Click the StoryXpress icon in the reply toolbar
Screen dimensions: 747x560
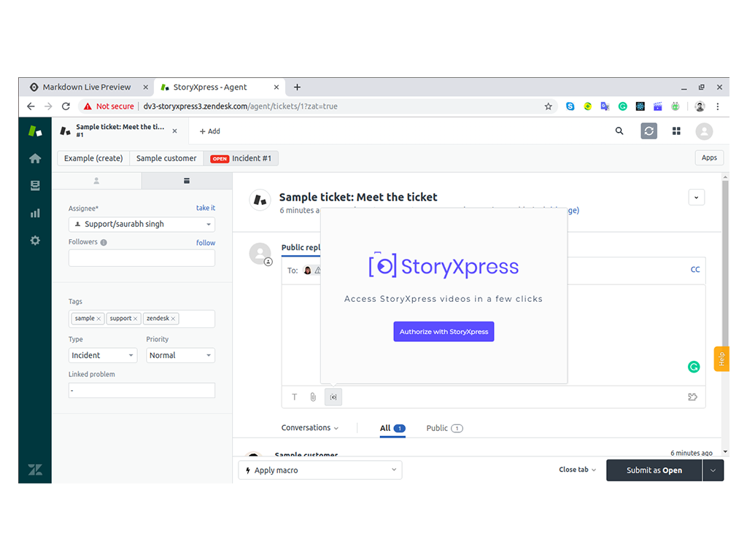click(333, 397)
